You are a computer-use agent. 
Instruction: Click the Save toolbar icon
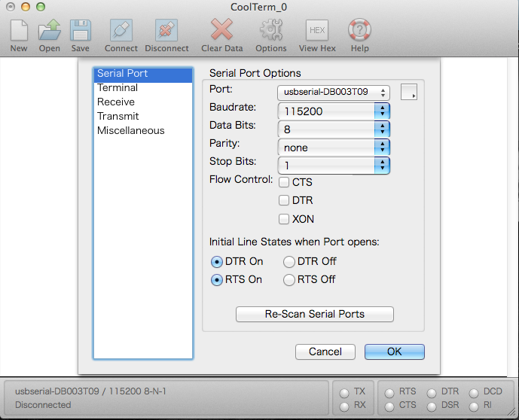[80, 31]
